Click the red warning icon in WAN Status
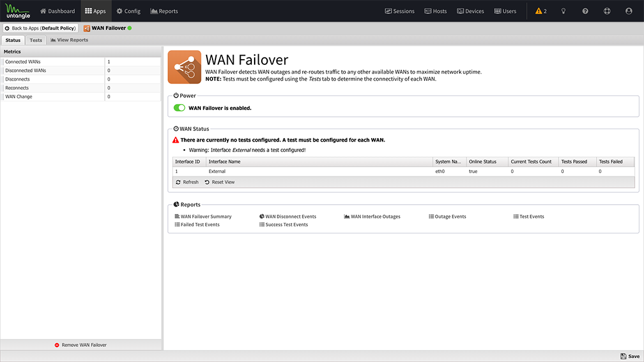The image size is (644, 362). 176,140
